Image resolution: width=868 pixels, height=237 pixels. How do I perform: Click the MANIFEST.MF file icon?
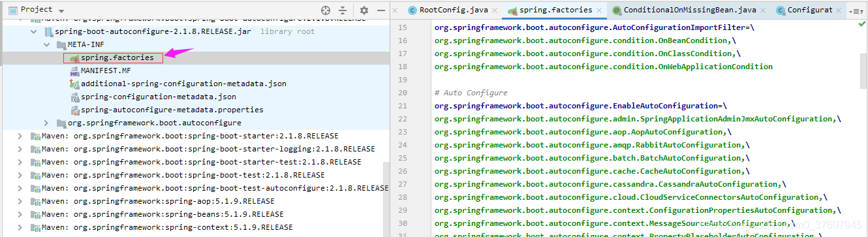74,71
